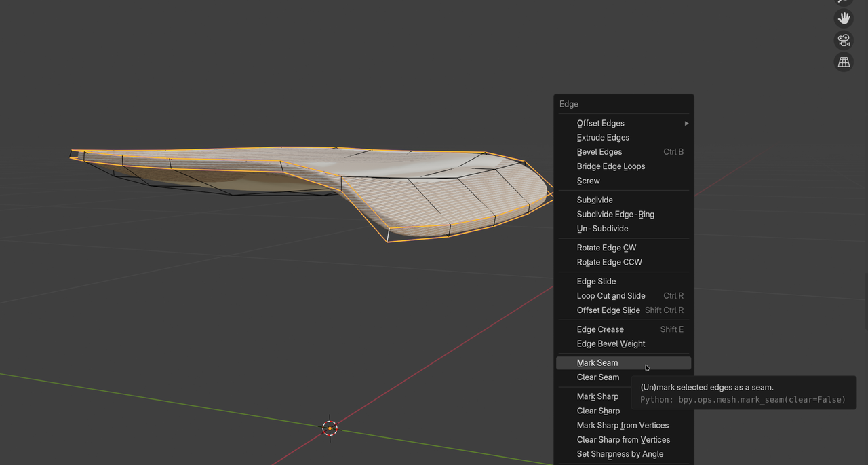
Task: Click Set Sharpness by Angle
Action: tap(620, 454)
